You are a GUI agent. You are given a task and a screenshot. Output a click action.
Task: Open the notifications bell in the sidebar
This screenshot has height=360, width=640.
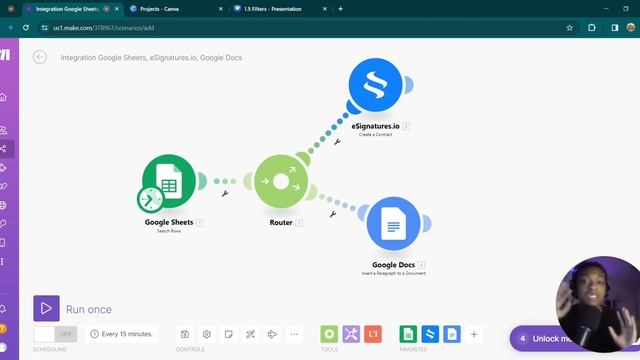4,309
